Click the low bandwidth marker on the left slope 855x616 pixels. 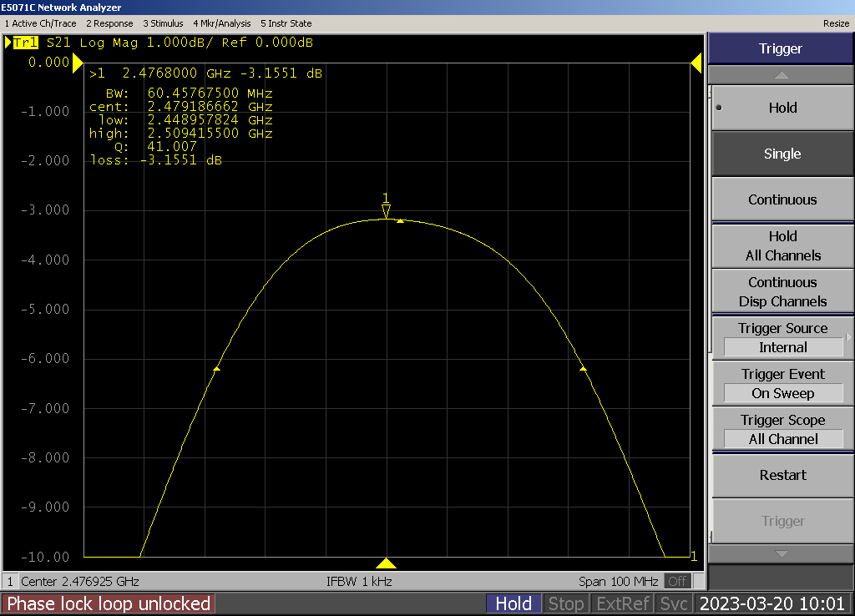216,368
